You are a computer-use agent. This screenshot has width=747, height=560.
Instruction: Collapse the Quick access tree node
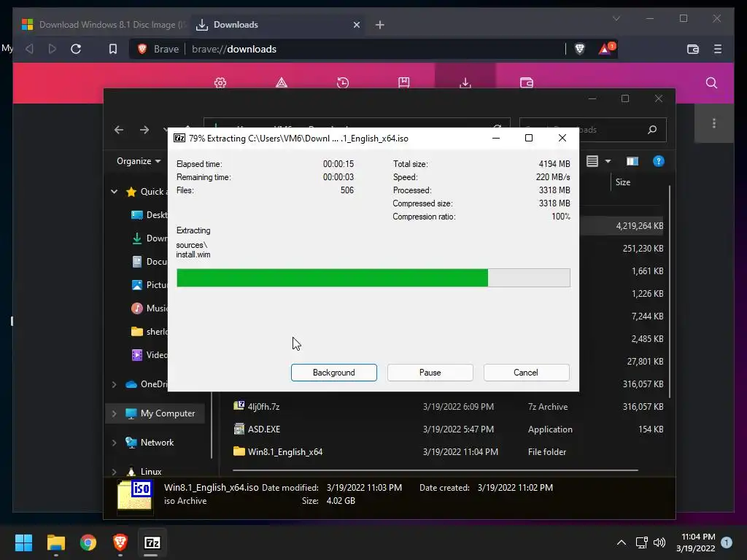pos(114,192)
